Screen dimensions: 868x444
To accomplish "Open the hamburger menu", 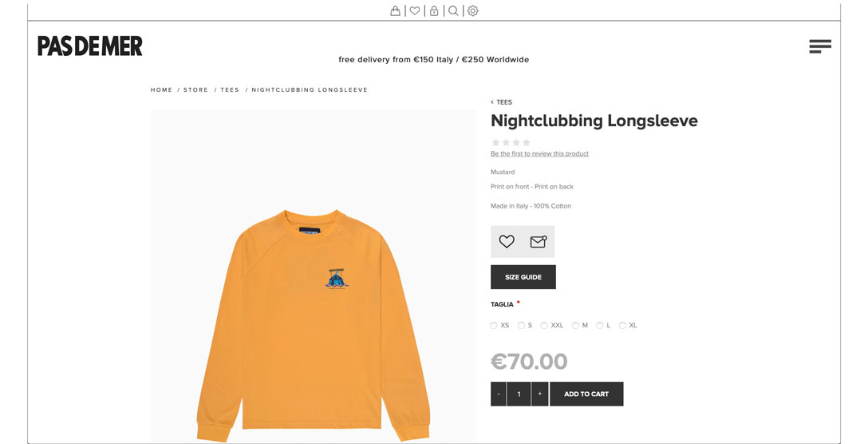I will tap(820, 46).
